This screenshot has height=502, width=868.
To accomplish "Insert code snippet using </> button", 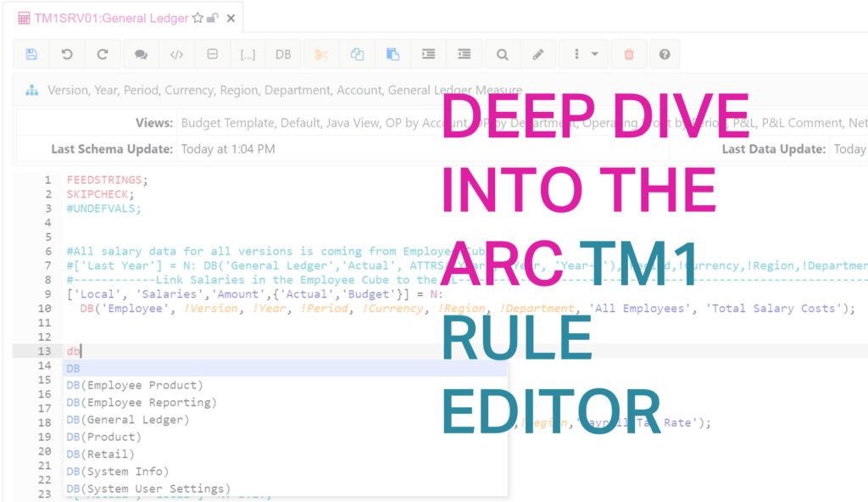I will click(x=176, y=54).
